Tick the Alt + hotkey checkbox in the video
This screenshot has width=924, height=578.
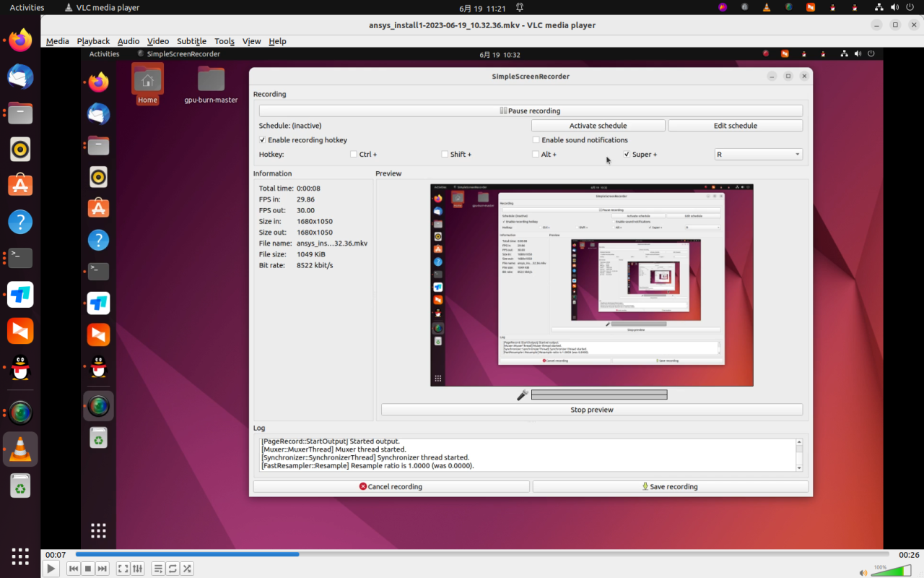[x=536, y=155]
